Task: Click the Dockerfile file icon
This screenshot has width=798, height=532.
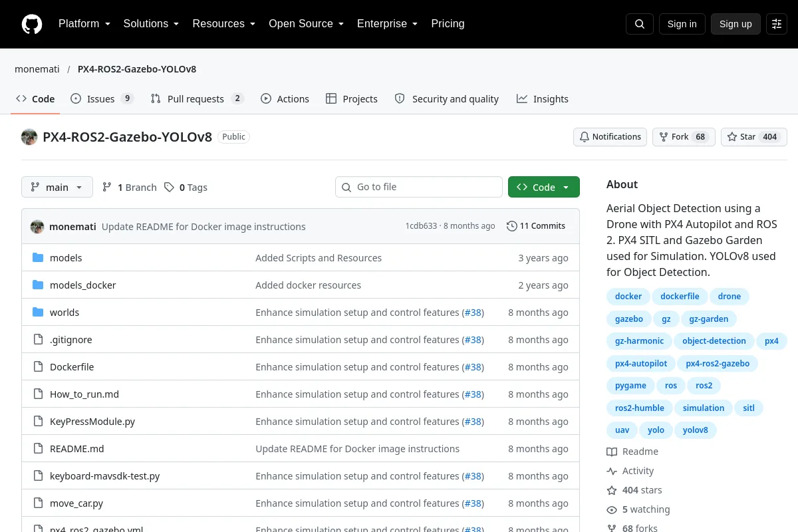Action: (38, 367)
